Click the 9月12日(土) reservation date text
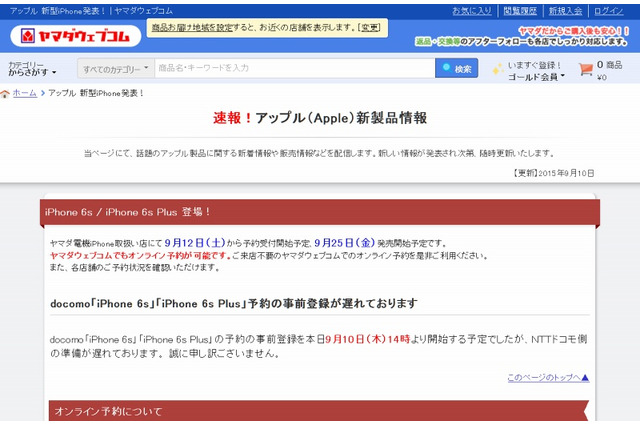Viewport: 640px width, 426px height. pos(195,243)
